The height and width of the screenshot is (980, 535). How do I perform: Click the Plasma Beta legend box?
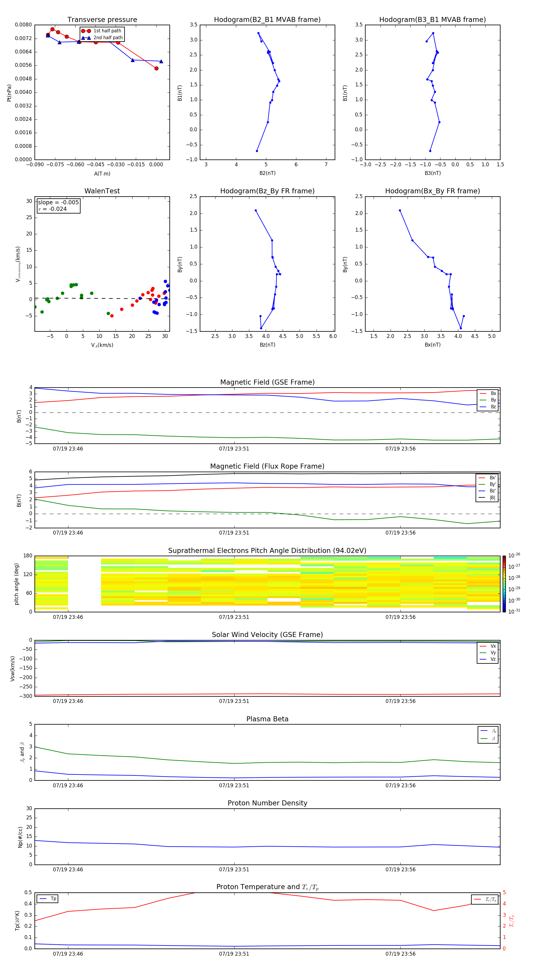pos(488,735)
